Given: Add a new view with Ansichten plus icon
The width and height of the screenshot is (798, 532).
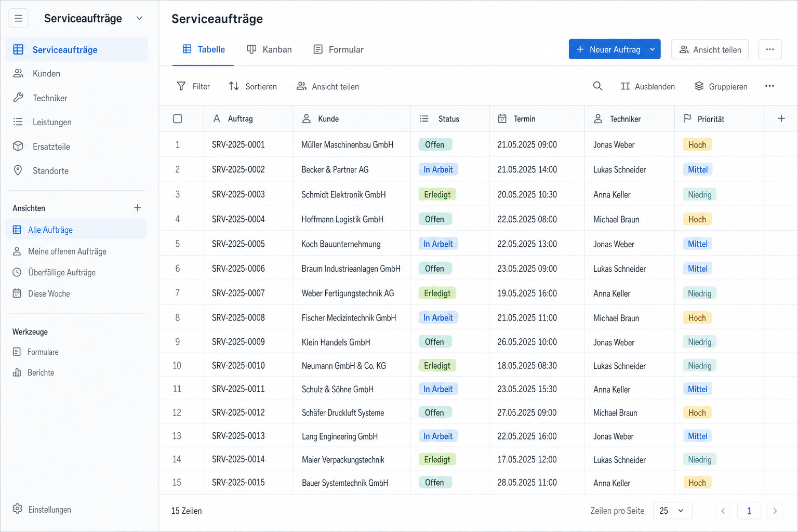Looking at the screenshot, I should pyautogui.click(x=138, y=208).
